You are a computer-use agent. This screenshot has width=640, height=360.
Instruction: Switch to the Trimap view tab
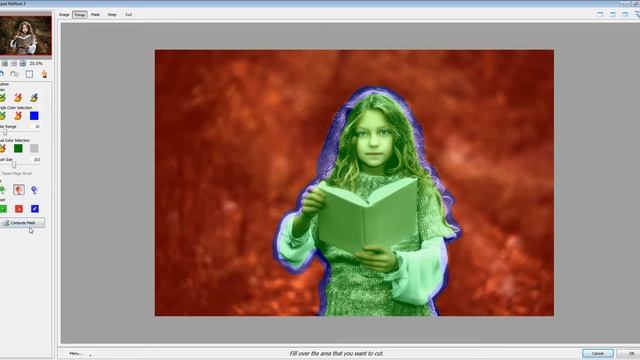(80, 15)
